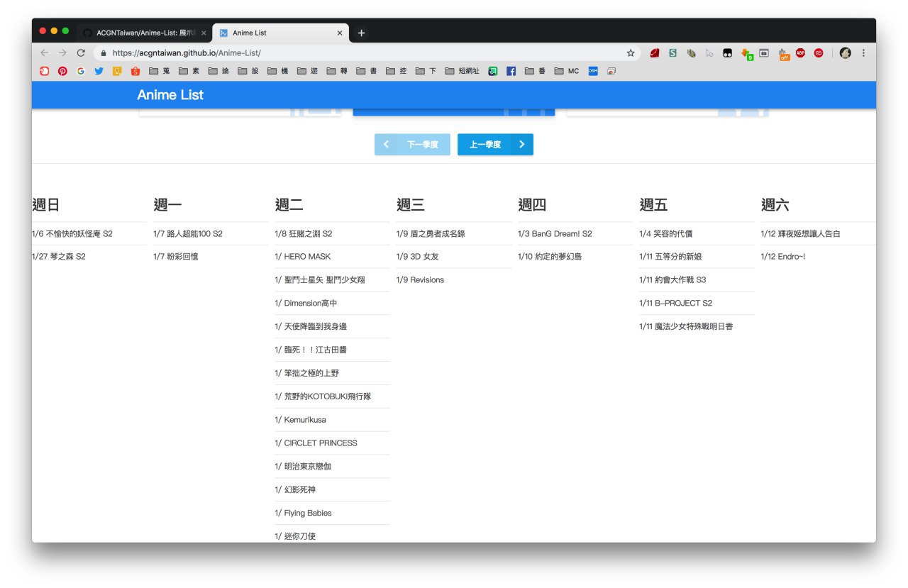Image resolution: width=908 pixels, height=588 pixels.
Task: Open 五等分的新娘 under 週五
Action: [x=670, y=257]
